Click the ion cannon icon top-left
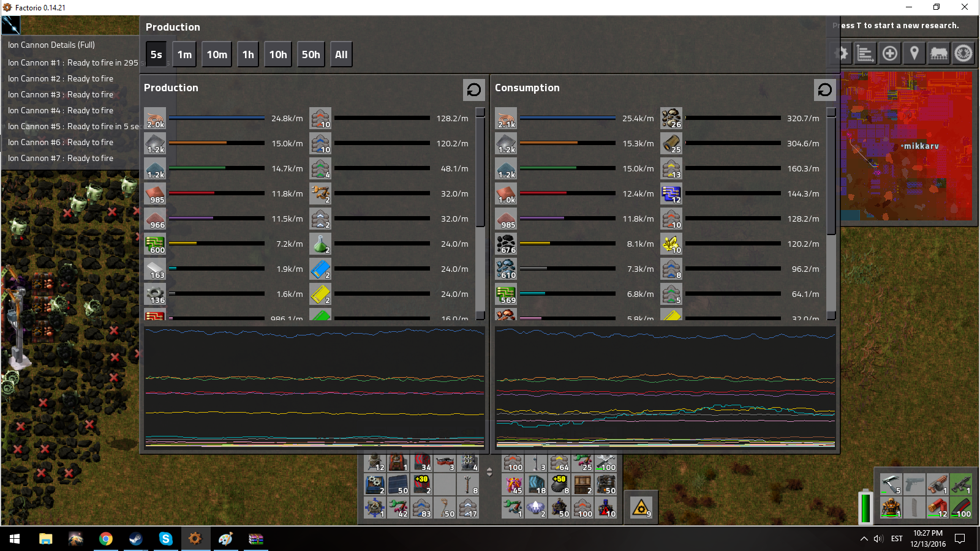Screen dimensions: 980x551 [10, 25]
